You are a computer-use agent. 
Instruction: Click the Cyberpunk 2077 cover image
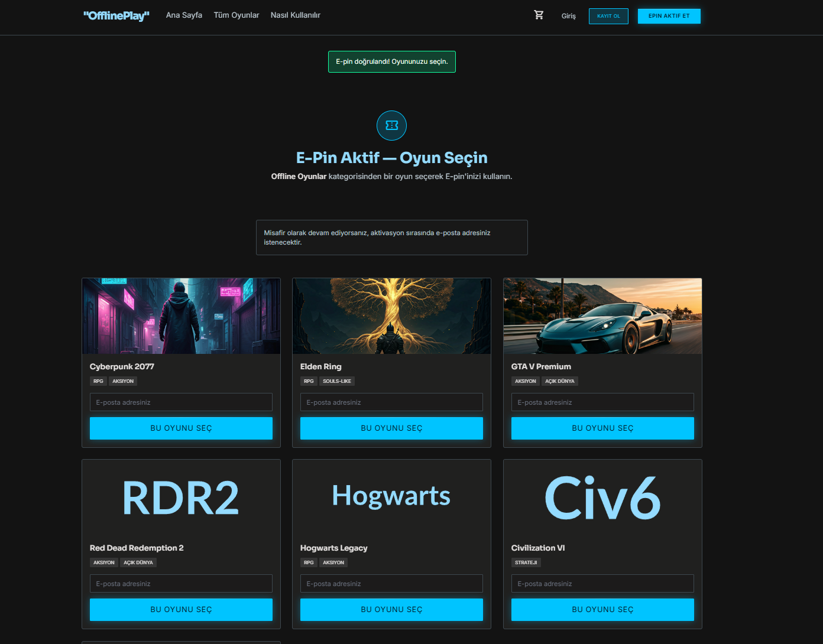pyautogui.click(x=181, y=316)
